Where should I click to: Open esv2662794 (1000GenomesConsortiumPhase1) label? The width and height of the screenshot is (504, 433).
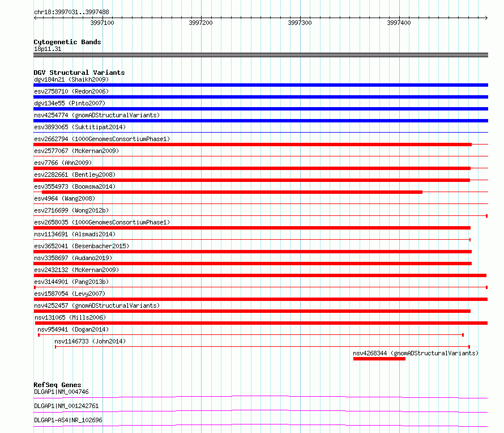(x=102, y=139)
